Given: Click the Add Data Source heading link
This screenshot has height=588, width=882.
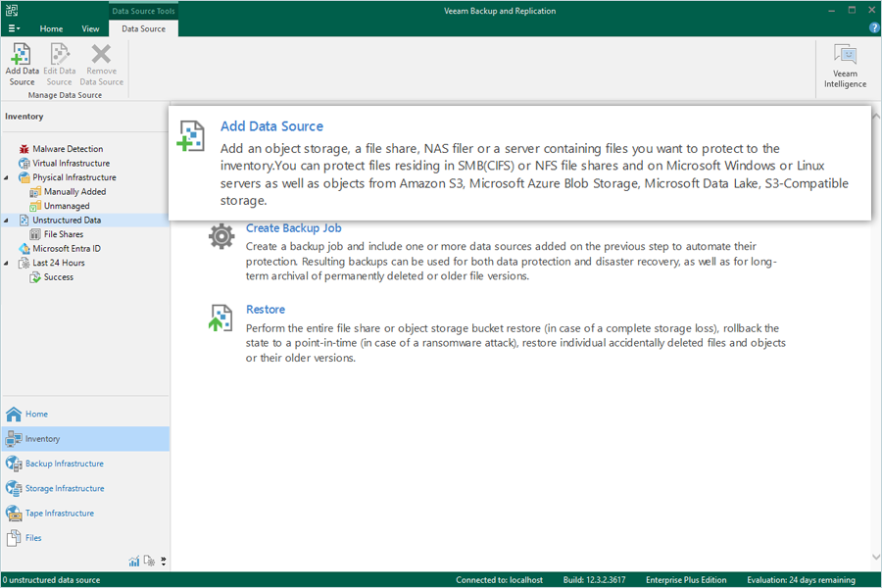Looking at the screenshot, I should coord(271,126).
